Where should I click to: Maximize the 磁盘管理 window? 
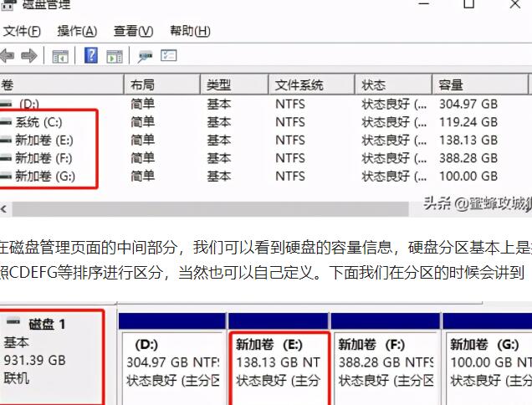click(469, 4)
